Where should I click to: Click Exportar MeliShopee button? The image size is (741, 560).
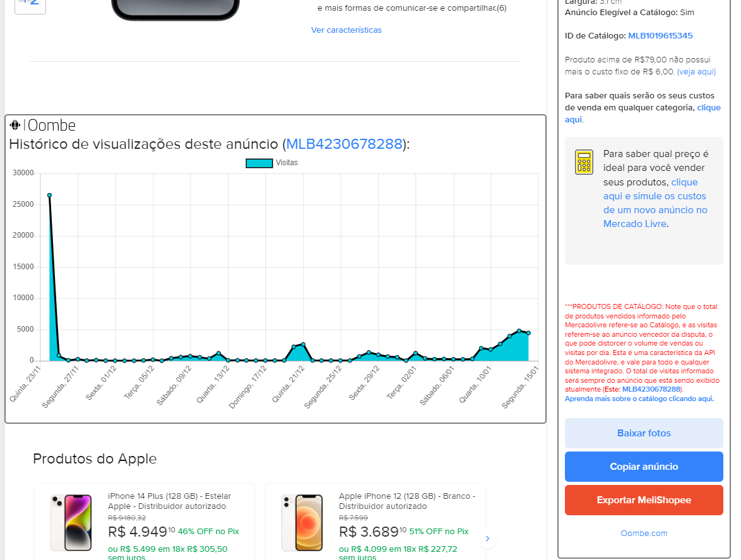pos(644,500)
